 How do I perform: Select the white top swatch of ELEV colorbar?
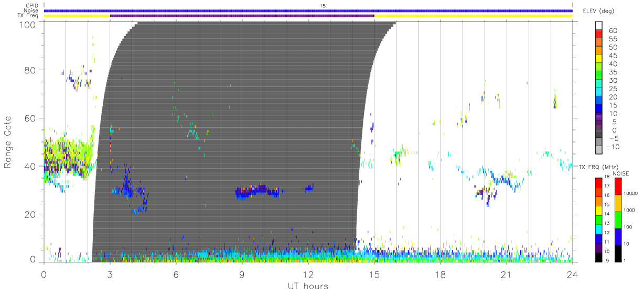(x=598, y=26)
